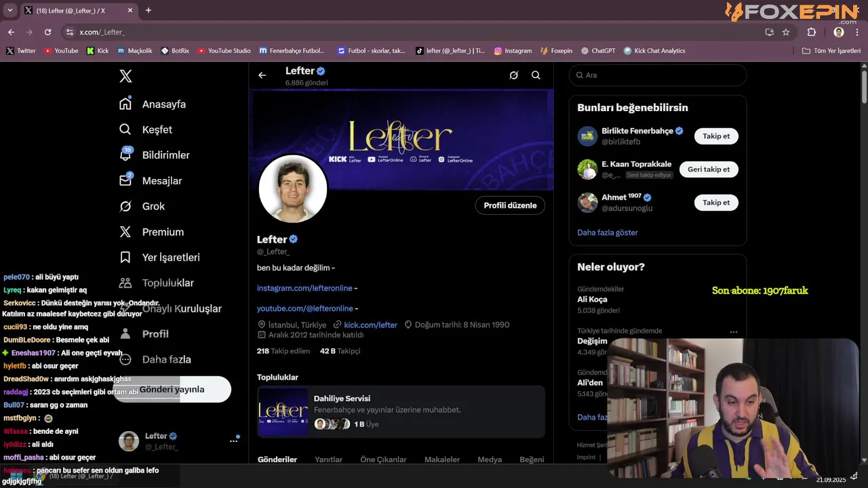Click Gönderi yayınla button

pos(172,389)
